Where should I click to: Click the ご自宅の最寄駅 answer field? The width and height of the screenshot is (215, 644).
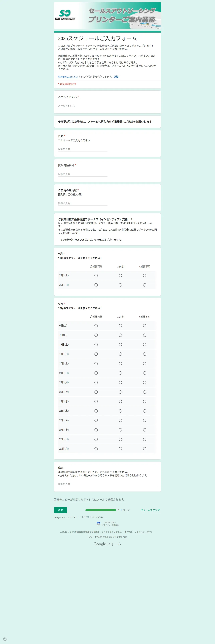pyautogui.click(x=83, y=203)
